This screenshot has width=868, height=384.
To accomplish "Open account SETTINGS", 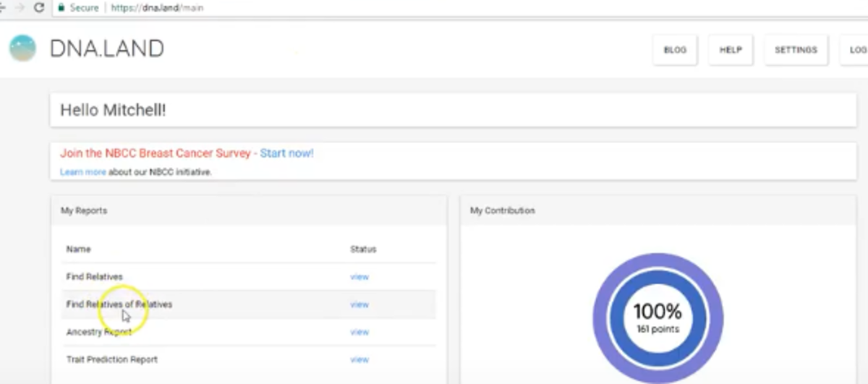I will coord(796,50).
